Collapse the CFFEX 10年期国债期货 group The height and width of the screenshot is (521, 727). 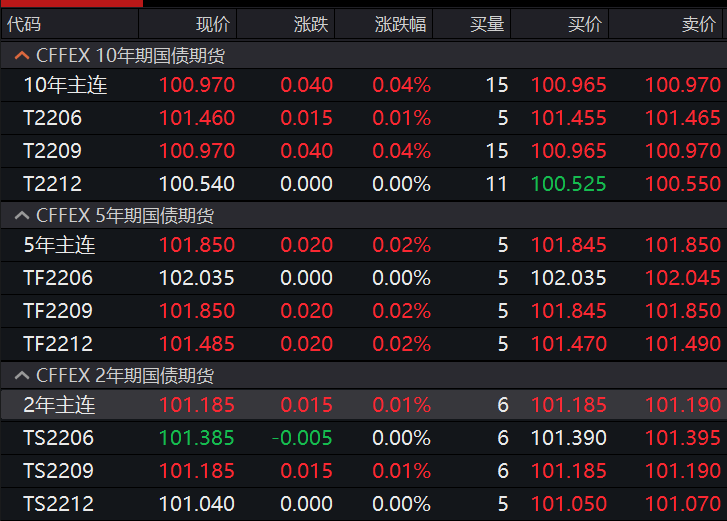click(21, 56)
